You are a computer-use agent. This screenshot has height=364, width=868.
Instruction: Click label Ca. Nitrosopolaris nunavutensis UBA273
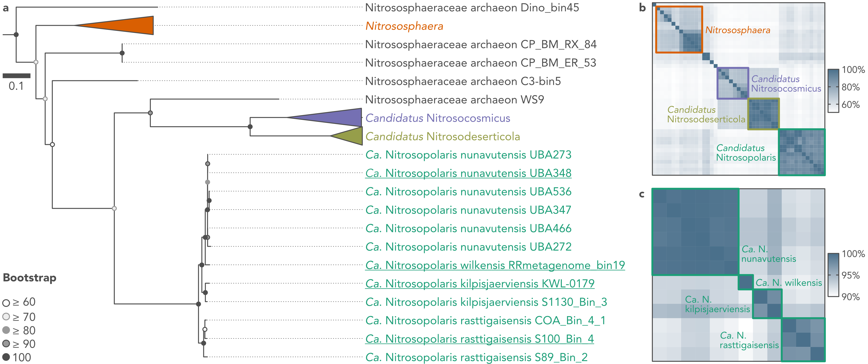tap(468, 155)
